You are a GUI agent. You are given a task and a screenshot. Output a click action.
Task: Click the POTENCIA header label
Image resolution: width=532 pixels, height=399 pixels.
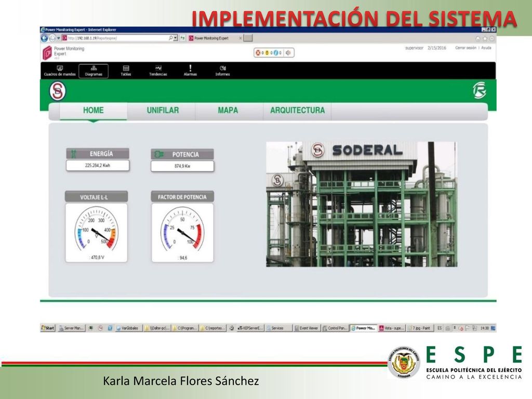pos(182,154)
